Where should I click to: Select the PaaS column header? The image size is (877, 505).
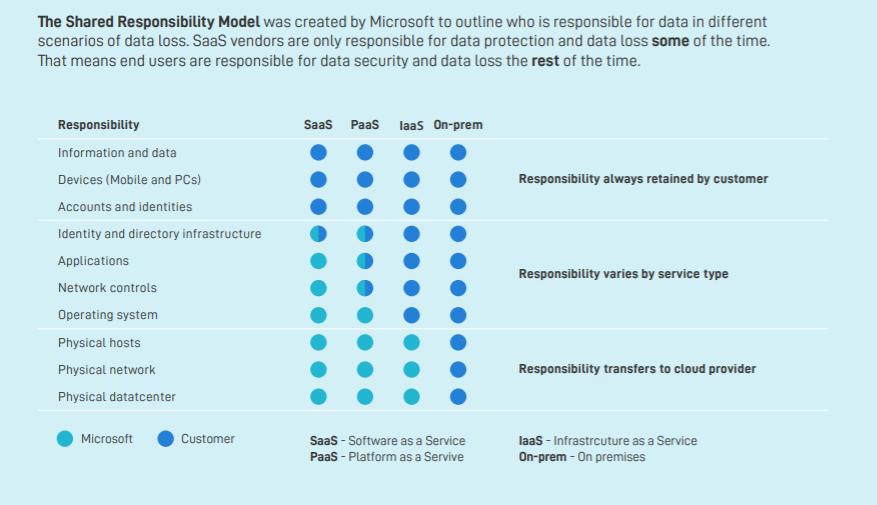tap(365, 125)
